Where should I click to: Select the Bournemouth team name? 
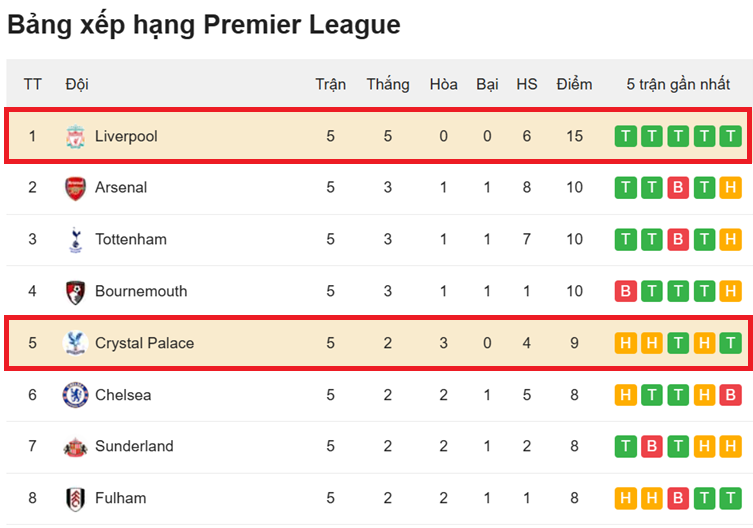pos(141,292)
